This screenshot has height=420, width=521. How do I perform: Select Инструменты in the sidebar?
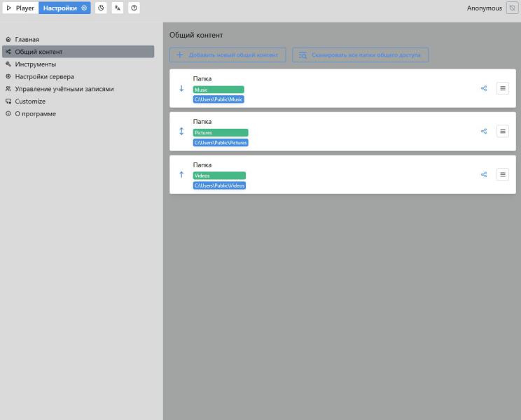click(x=35, y=64)
